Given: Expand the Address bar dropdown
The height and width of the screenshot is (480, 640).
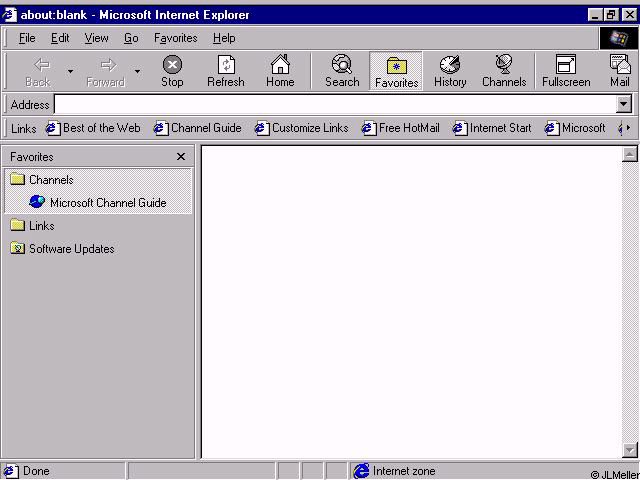Looking at the screenshot, I should tap(623, 104).
